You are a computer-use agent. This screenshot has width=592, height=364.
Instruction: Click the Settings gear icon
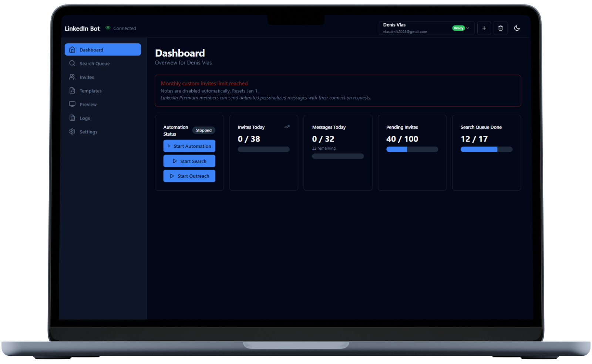point(72,132)
